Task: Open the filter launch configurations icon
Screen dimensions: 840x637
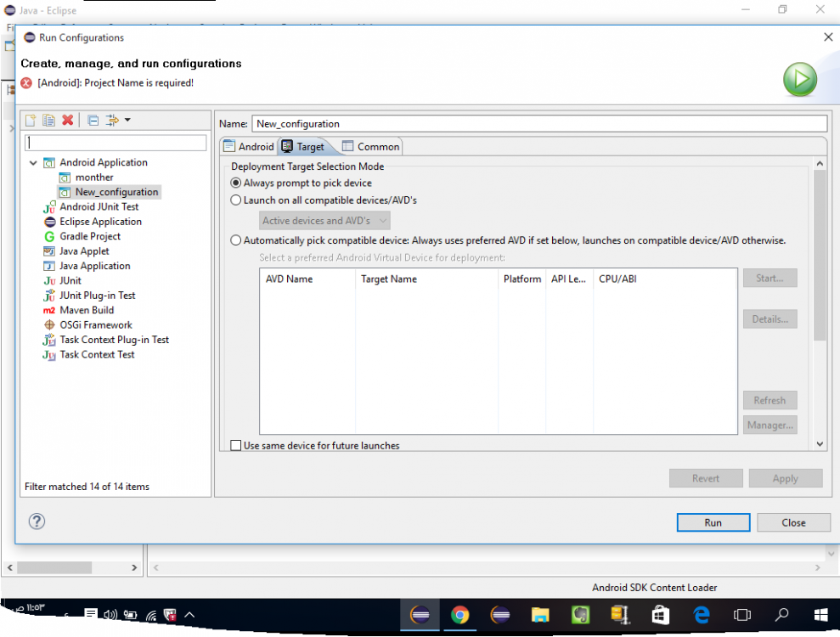Action: [x=111, y=120]
